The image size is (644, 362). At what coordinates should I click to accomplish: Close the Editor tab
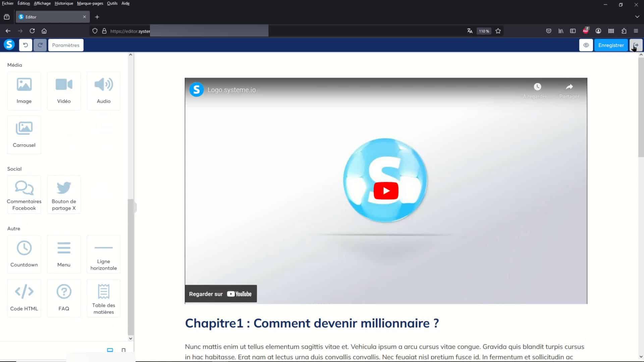click(x=85, y=17)
